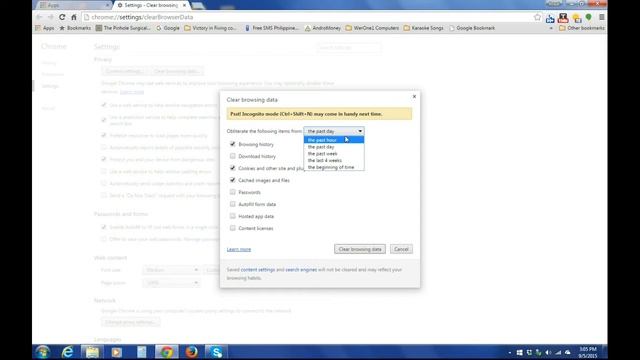Open the Learn more link in dialog
This screenshot has width=640, height=360.
point(239,249)
